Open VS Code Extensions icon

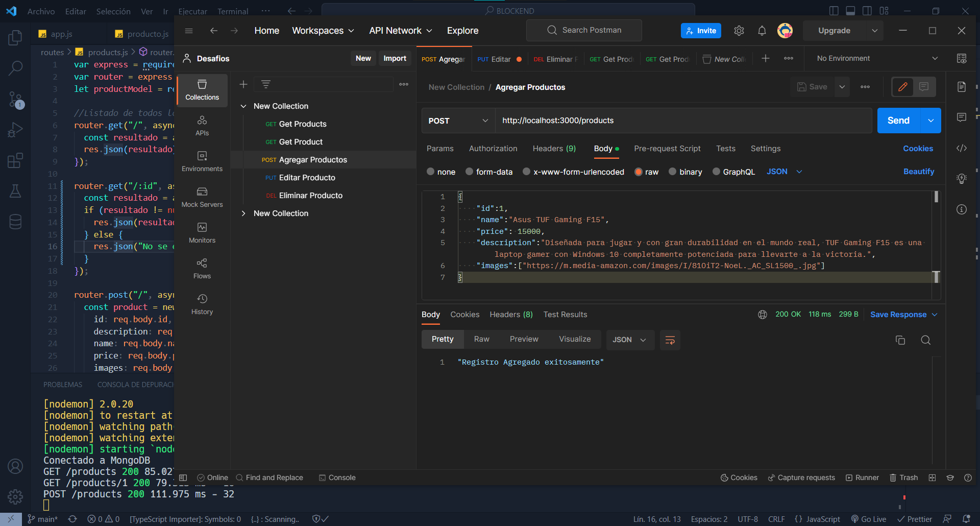coord(15,160)
